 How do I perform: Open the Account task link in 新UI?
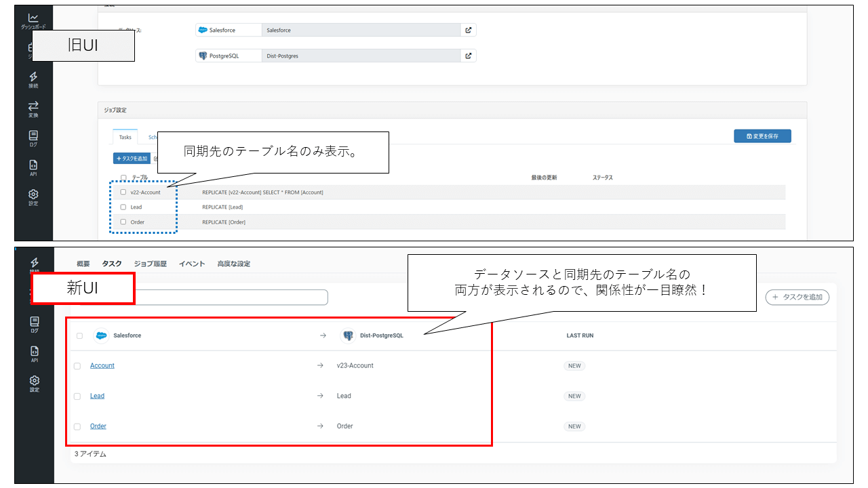pyautogui.click(x=102, y=366)
